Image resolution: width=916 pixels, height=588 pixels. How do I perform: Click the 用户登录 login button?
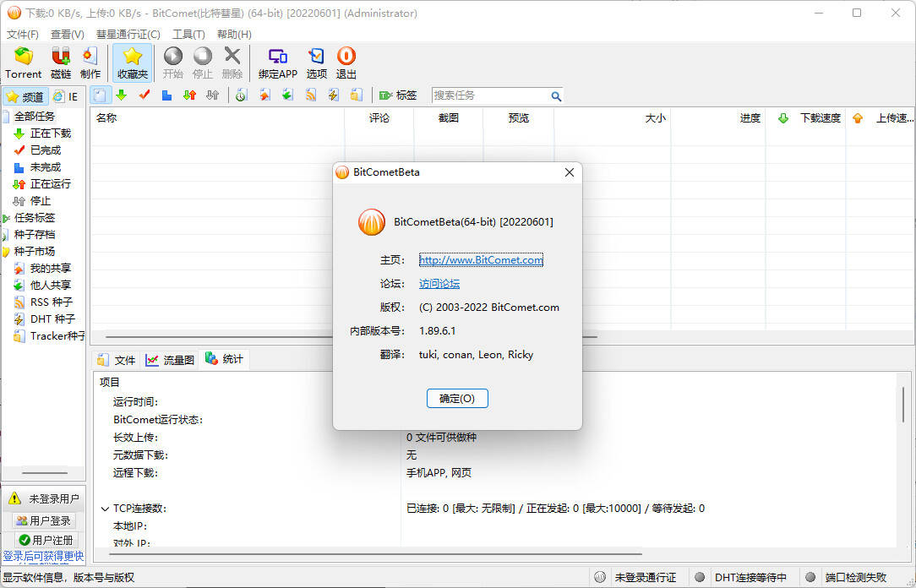pyautogui.click(x=44, y=520)
